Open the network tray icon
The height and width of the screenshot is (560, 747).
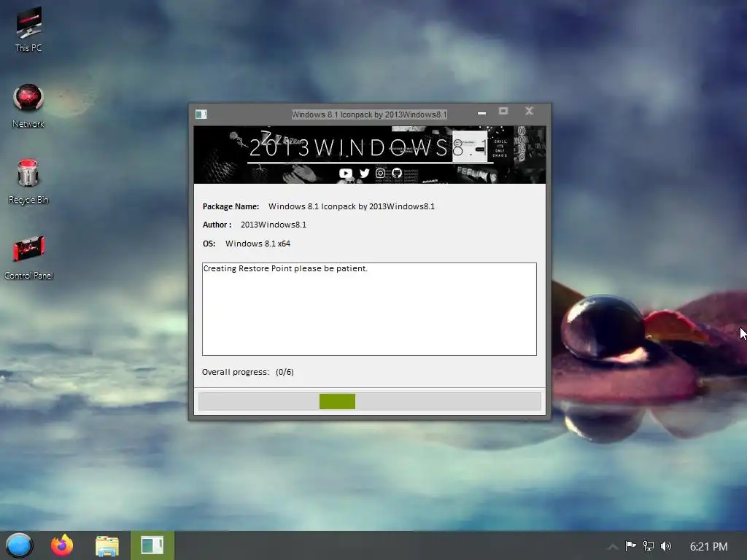(649, 545)
